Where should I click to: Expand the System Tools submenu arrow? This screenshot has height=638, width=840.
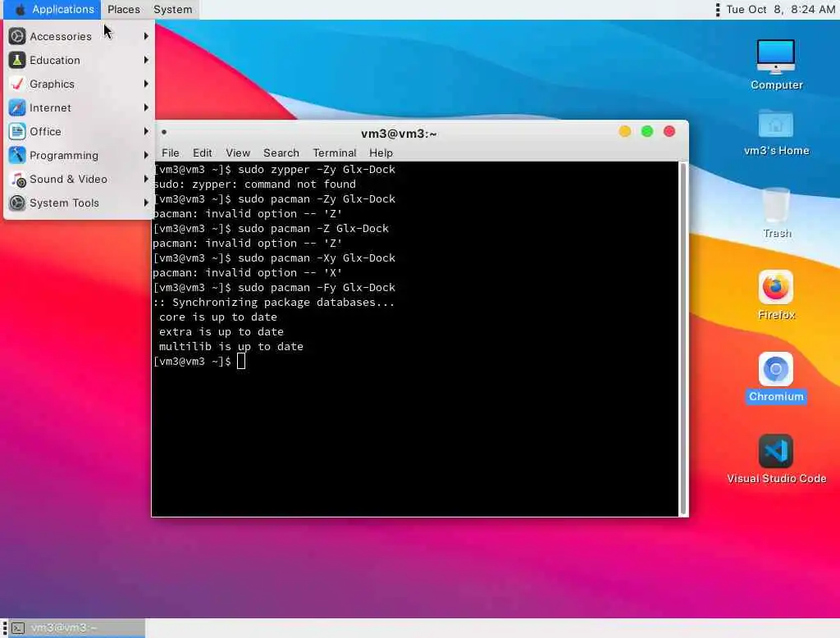point(146,203)
